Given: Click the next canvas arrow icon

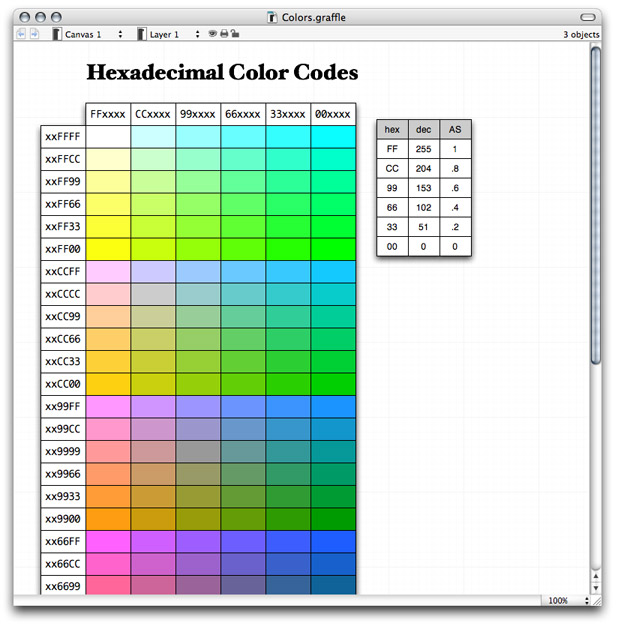Looking at the screenshot, I should point(34,34).
